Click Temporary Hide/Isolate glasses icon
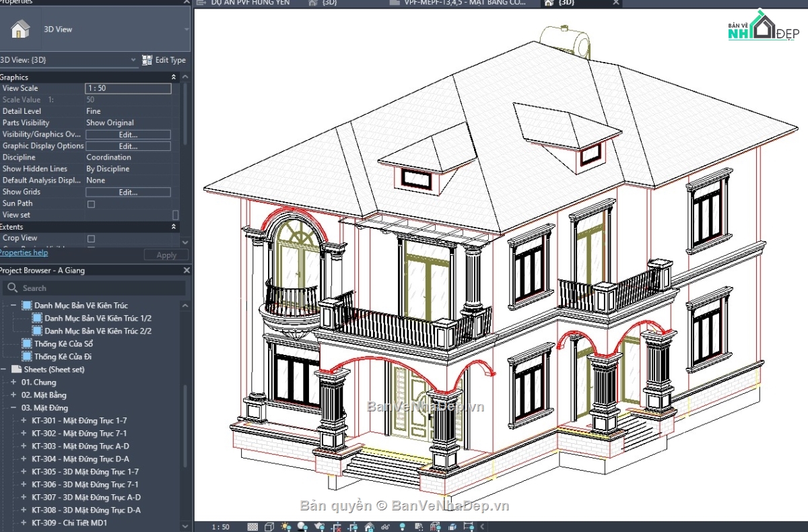808x532 pixels. click(x=386, y=527)
